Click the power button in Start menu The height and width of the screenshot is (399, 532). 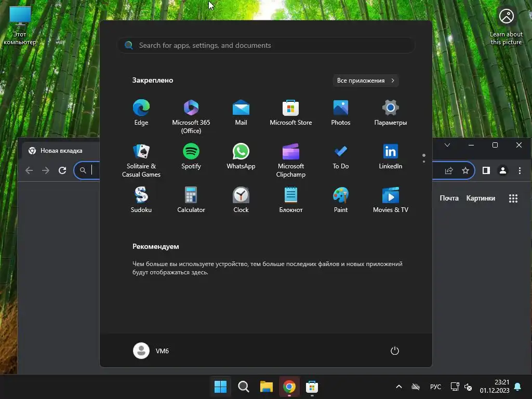click(395, 351)
